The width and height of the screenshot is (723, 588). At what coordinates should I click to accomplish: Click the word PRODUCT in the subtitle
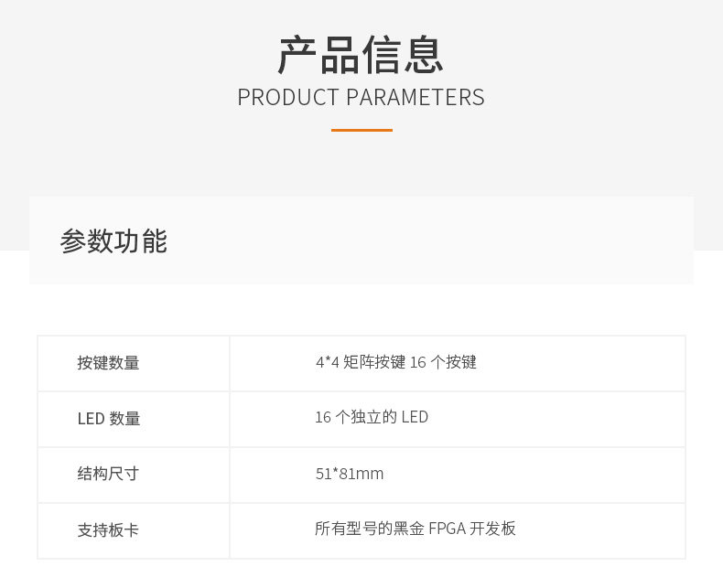click(x=288, y=98)
